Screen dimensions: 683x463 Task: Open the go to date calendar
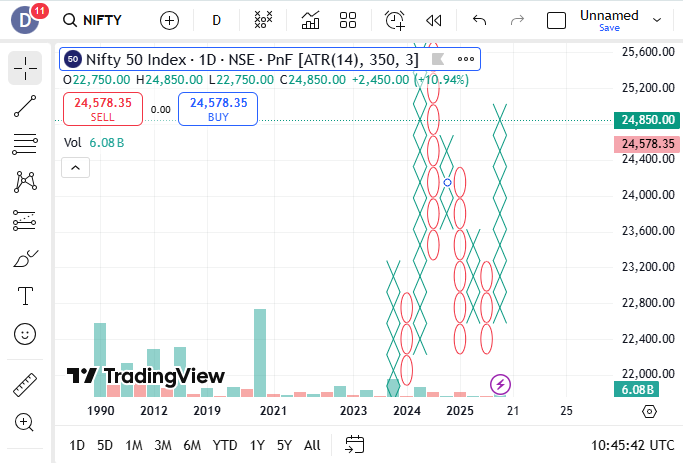coord(355,445)
